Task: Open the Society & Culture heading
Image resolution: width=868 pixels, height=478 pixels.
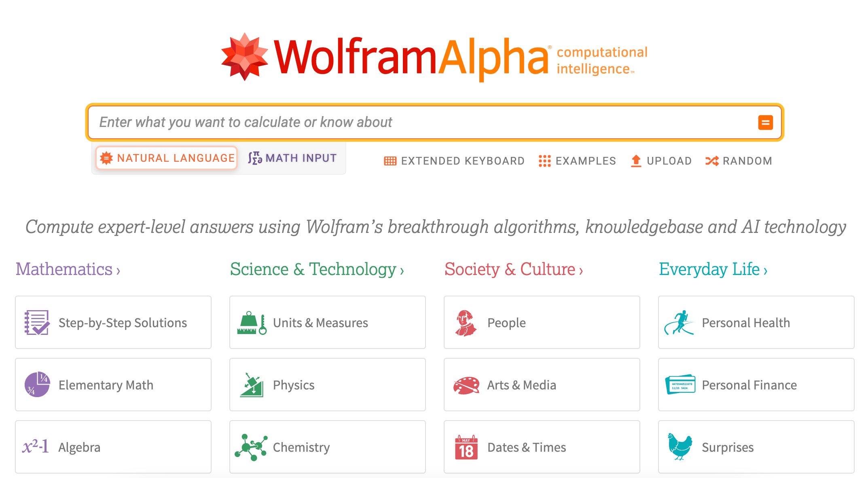Action: pyautogui.click(x=514, y=269)
